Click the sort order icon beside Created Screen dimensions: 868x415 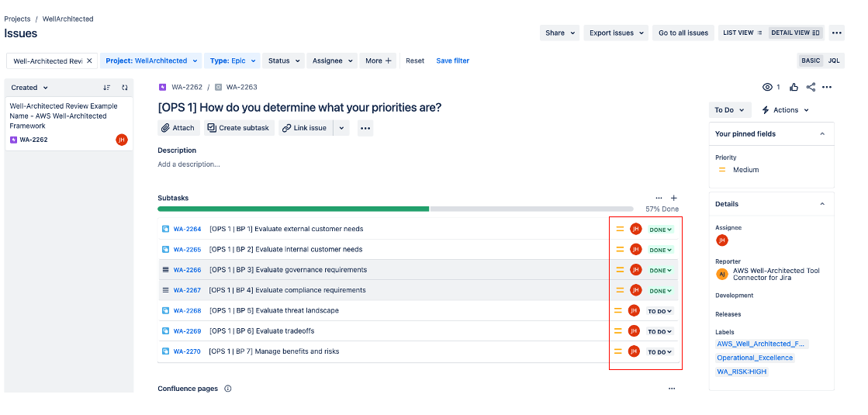[x=107, y=88]
